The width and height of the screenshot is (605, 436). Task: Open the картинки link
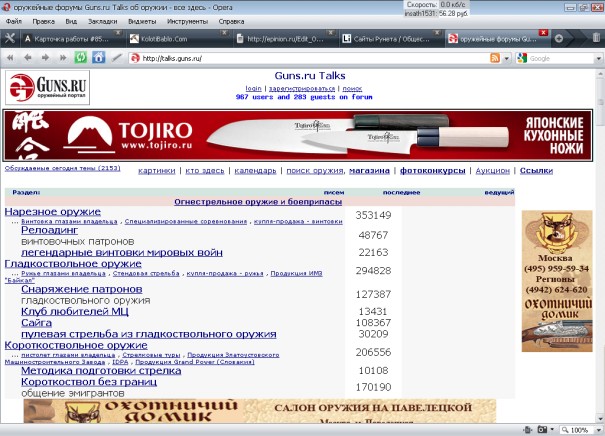[157, 171]
